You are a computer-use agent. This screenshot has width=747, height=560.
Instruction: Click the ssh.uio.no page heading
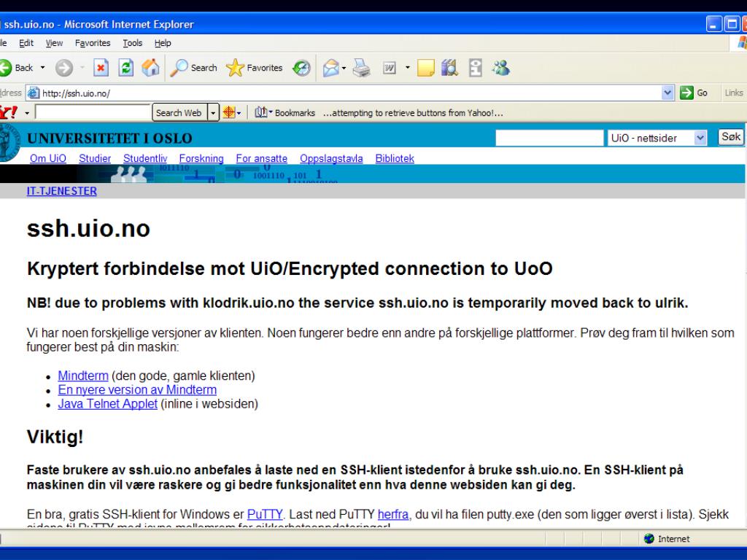tap(88, 228)
